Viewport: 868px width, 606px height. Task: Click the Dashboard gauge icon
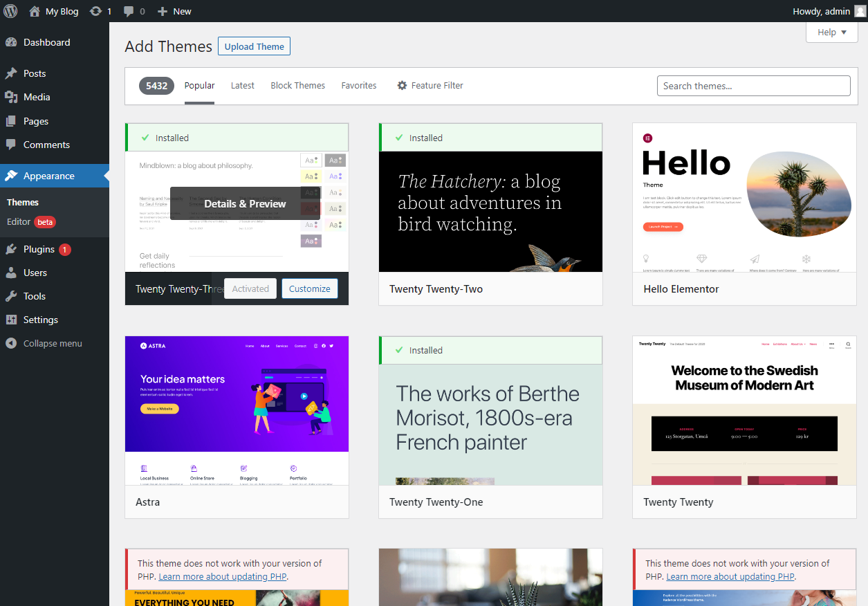pyautogui.click(x=11, y=42)
